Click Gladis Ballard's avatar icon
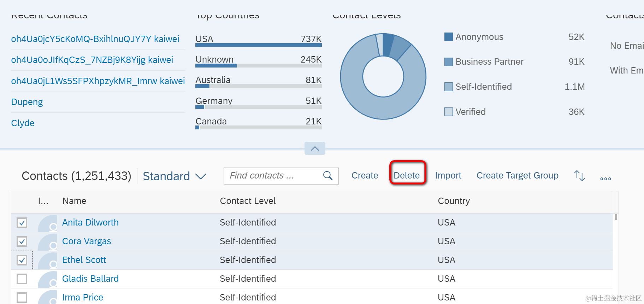This screenshot has width=644, height=304. pos(47,279)
